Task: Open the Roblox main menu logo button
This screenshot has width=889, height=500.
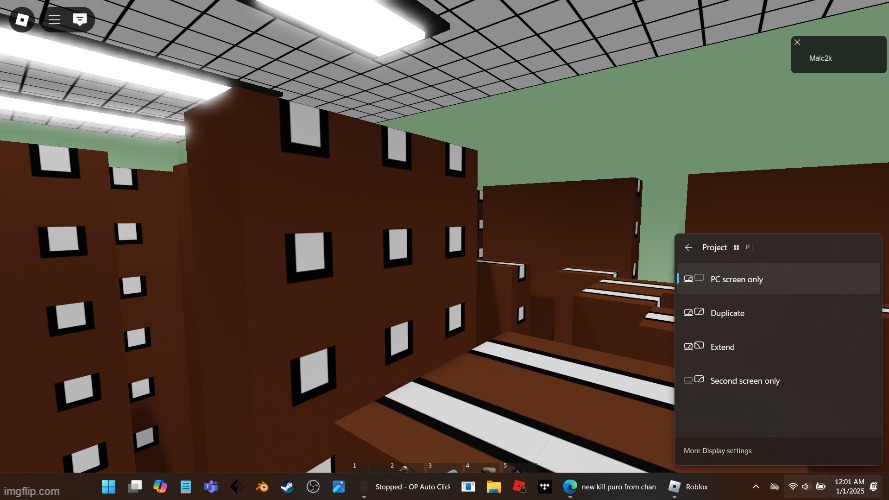Action: click(x=22, y=20)
